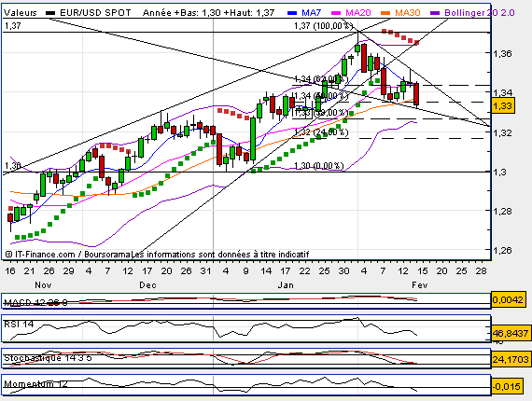Click the 'Stochastique 14 3 5' indicator label
The image size is (532, 401).
(48, 358)
